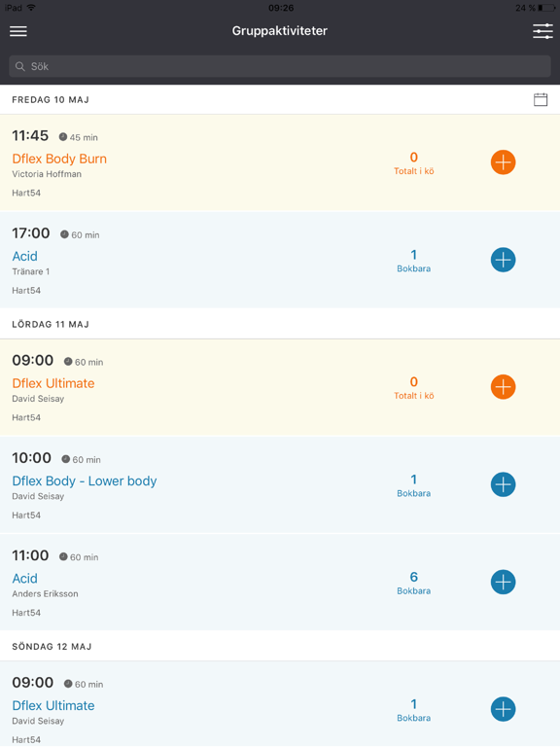Book Dflex Body - Lower body class
The width and height of the screenshot is (560, 747).
503,484
